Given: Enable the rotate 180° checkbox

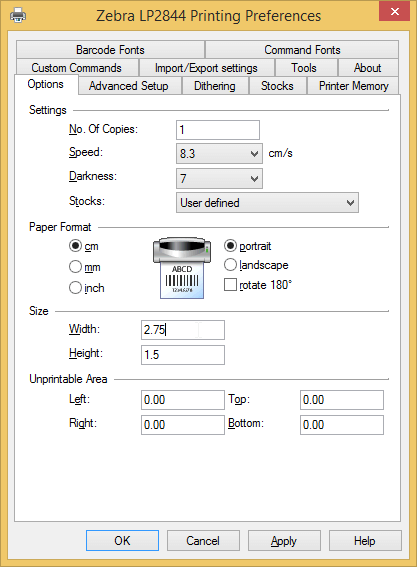Looking at the screenshot, I should 230,285.
